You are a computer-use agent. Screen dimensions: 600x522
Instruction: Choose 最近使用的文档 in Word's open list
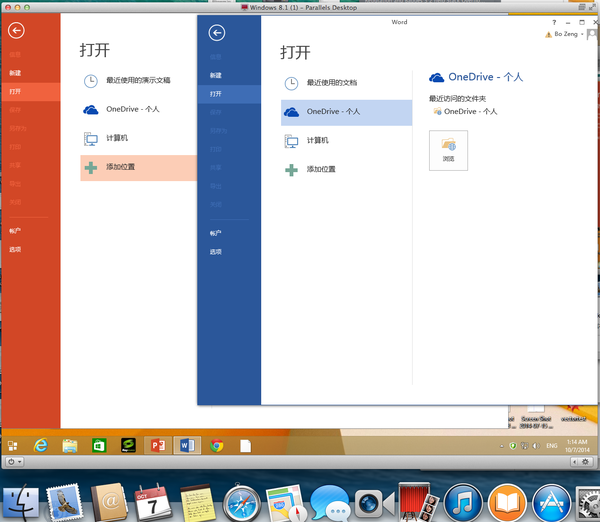tap(346, 83)
